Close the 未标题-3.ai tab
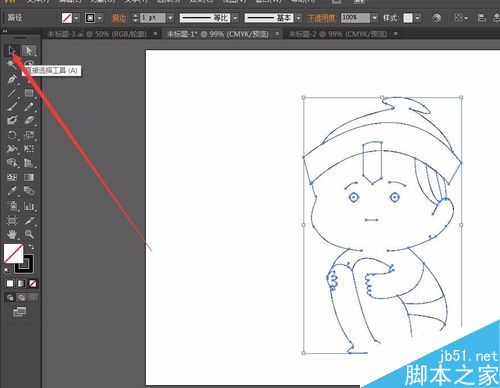500x388 pixels. [155, 34]
